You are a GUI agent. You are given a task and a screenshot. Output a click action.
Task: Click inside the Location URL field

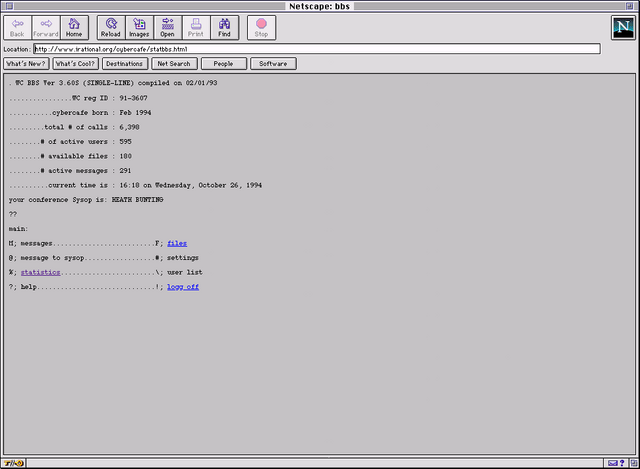click(x=316, y=48)
